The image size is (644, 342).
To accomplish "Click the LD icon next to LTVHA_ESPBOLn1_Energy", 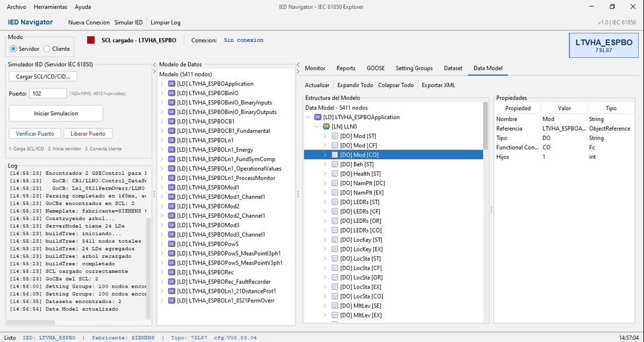I will click(172, 150).
